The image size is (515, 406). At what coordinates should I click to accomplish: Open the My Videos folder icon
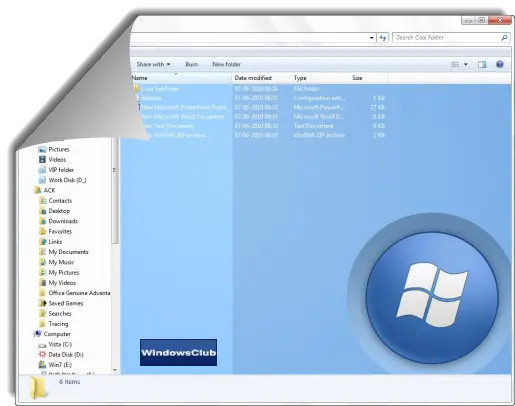(x=43, y=283)
